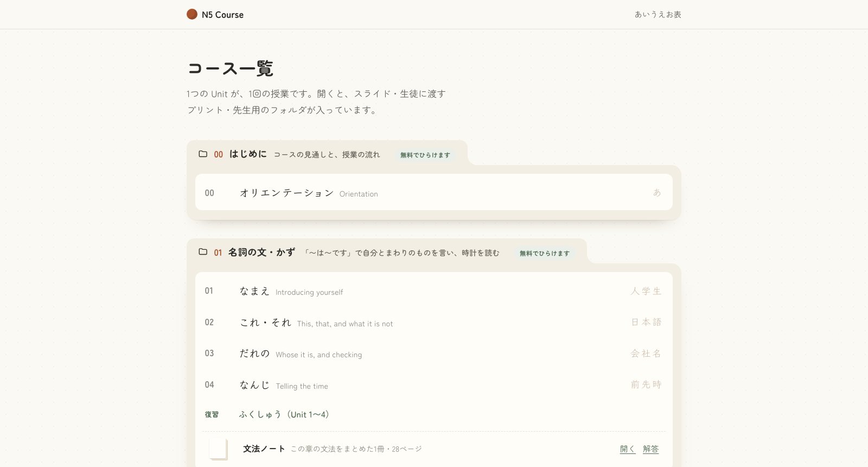Click the 日 本 語 kanji tag
The image size is (868, 467).
coord(646,322)
